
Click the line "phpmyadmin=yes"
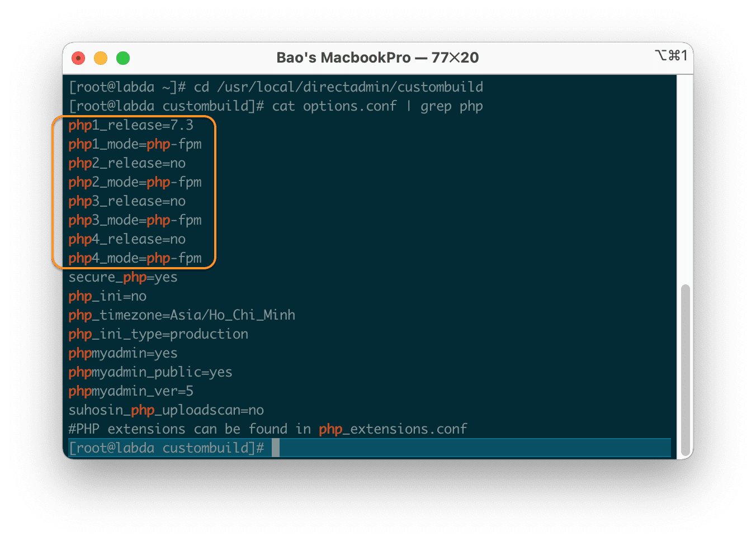coord(123,354)
